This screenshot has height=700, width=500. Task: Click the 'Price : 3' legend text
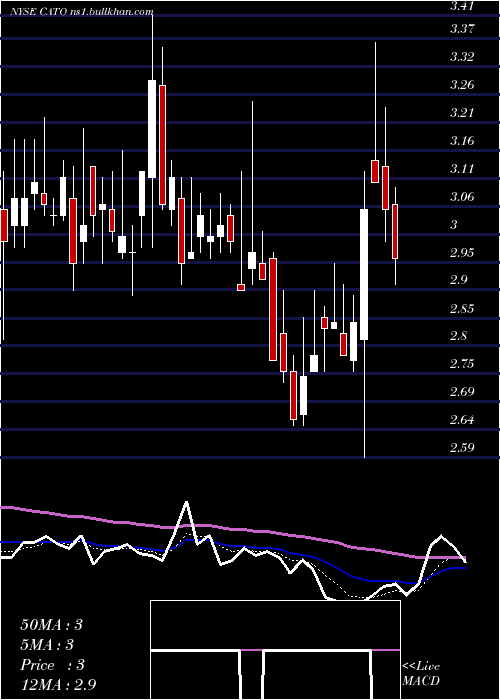tap(52, 665)
